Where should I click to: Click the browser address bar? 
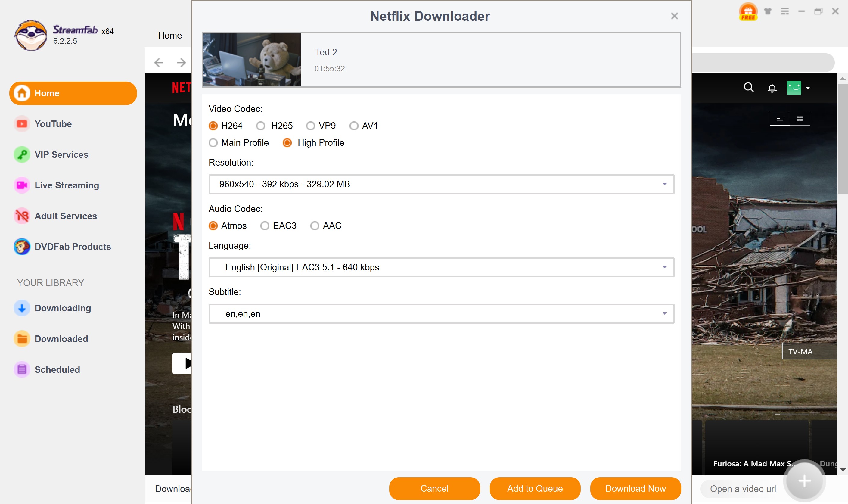[x=763, y=63]
